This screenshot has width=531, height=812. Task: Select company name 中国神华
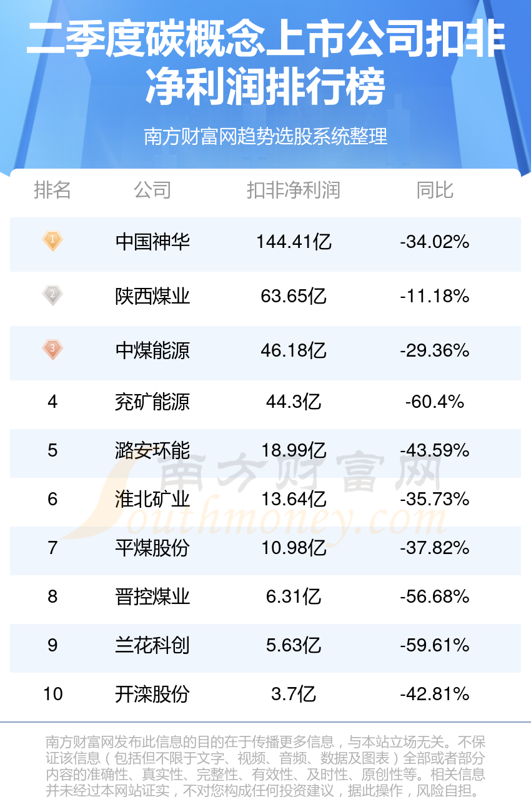[x=152, y=242]
